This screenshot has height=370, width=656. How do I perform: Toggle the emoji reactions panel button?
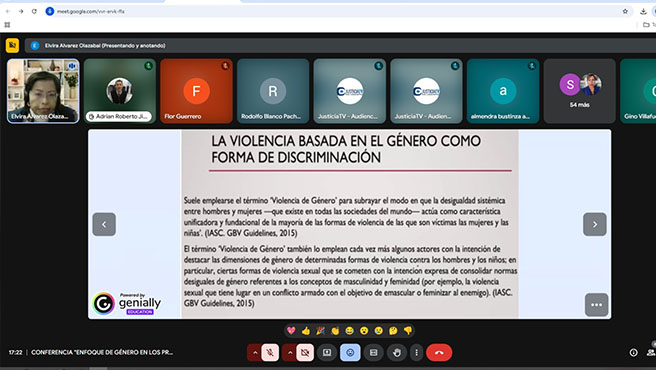(350, 353)
